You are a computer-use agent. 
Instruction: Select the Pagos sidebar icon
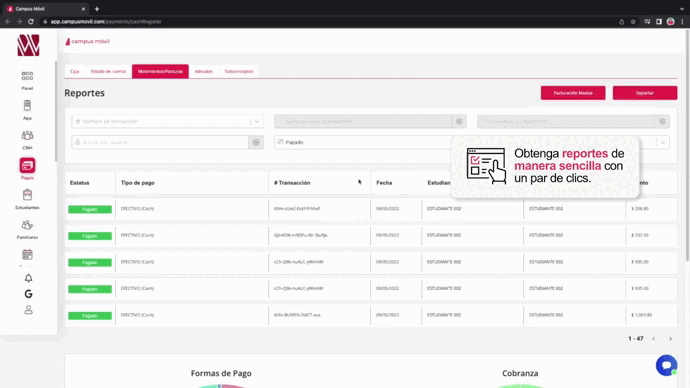(27, 168)
